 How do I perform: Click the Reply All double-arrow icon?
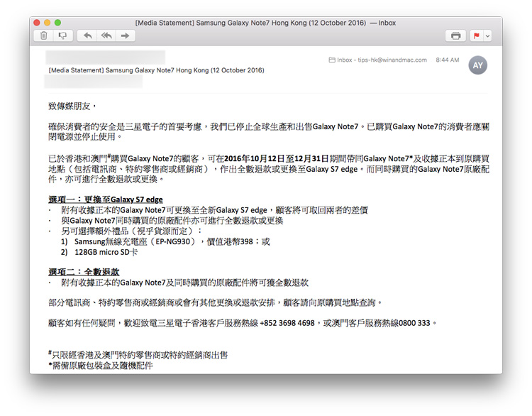[106, 35]
